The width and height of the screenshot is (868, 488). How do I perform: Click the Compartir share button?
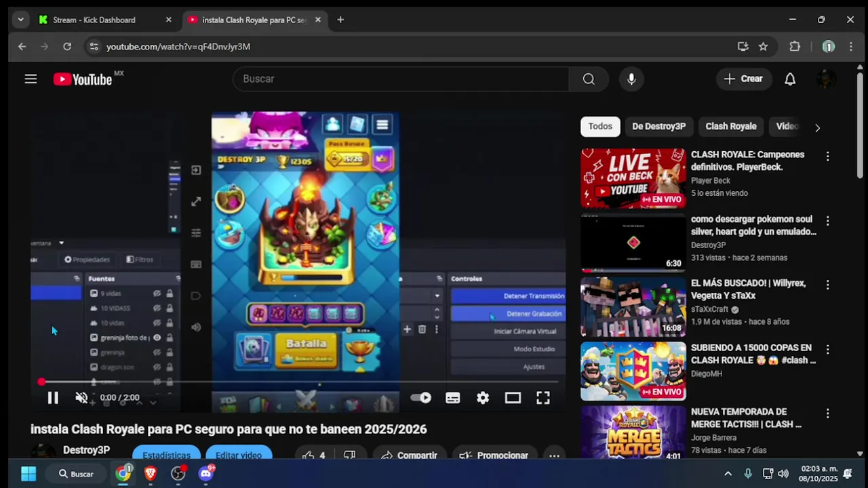[409, 455]
